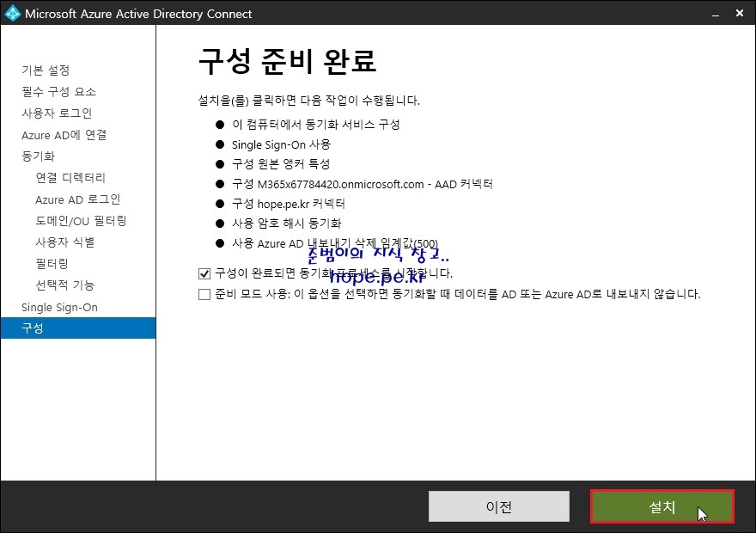Select 필수 구성 요소 in the sidebar
Image resolution: width=756 pixels, height=533 pixels.
point(58,92)
